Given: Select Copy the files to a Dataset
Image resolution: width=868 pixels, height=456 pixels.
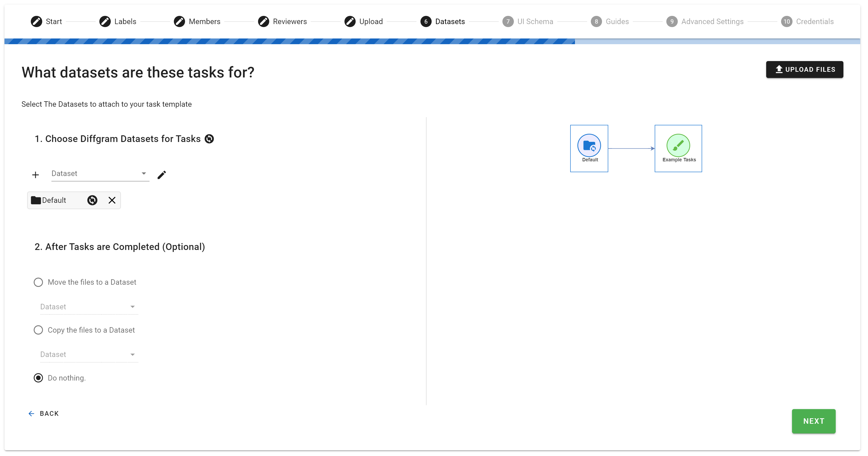Looking at the screenshot, I should (38, 330).
